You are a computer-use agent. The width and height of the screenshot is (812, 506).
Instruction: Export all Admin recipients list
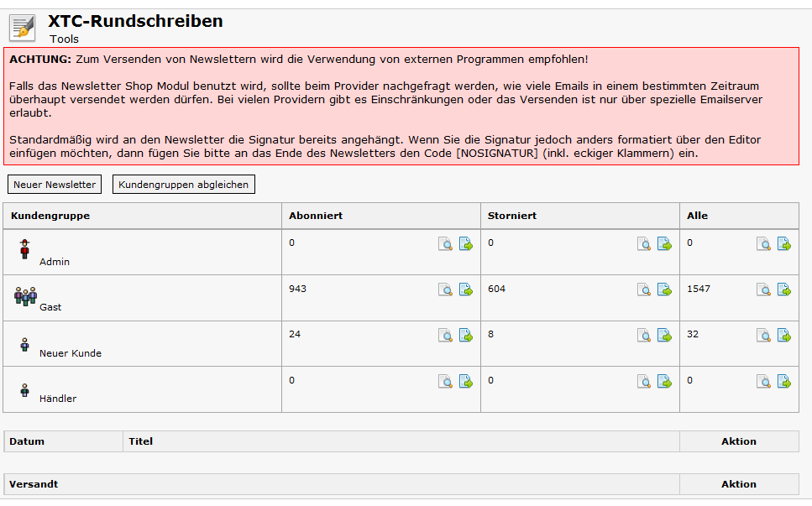[x=784, y=244]
